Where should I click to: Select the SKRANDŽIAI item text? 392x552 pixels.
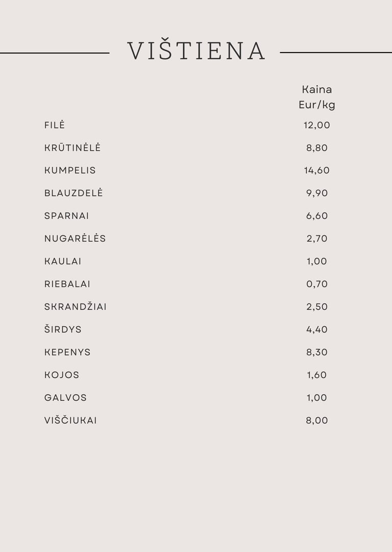(x=76, y=306)
